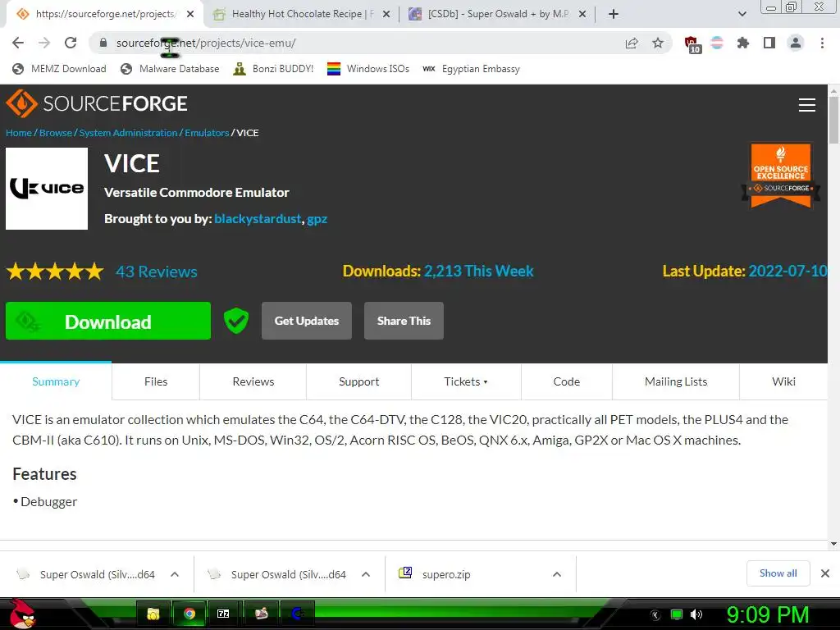Close the downloads bar
The height and width of the screenshot is (630, 840).
825,573
